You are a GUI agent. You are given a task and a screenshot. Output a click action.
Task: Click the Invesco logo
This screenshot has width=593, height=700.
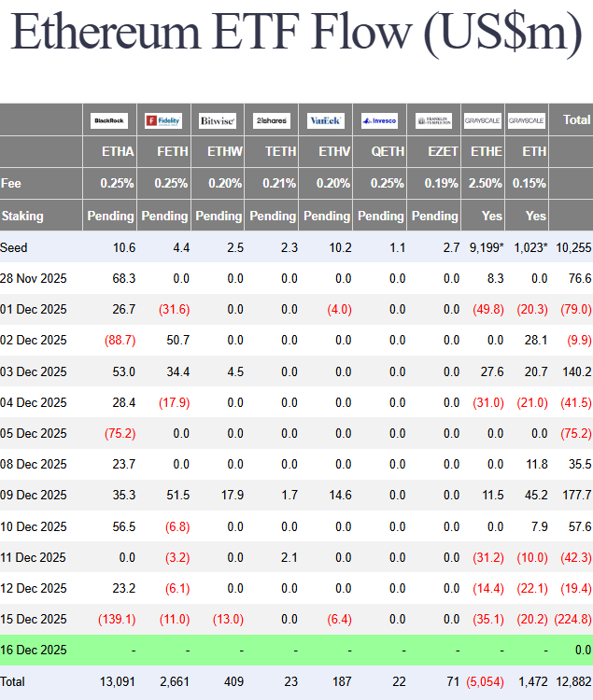pos(380,120)
